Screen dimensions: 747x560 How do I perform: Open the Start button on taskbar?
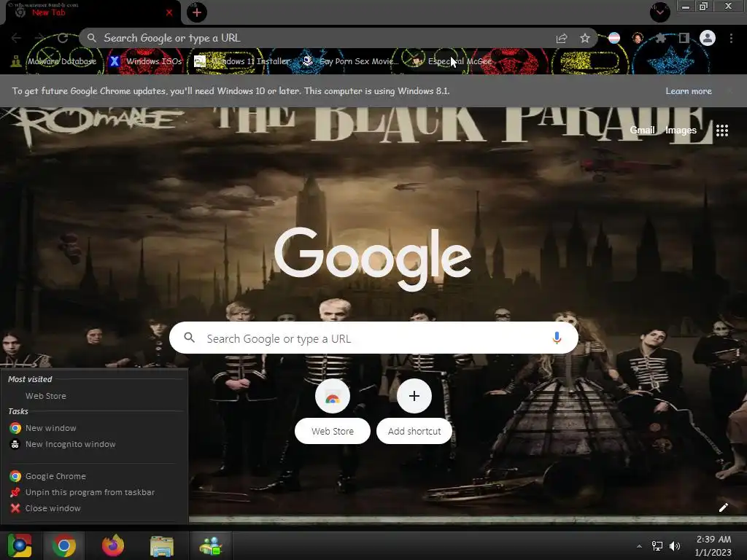(x=20, y=545)
